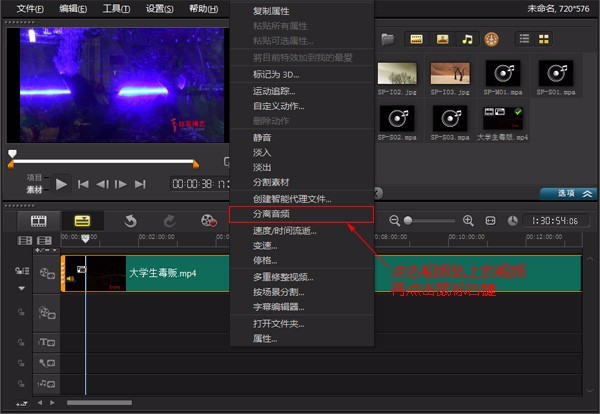
Task: Expand the track manager arrow below ripple icon
Action: point(22,288)
